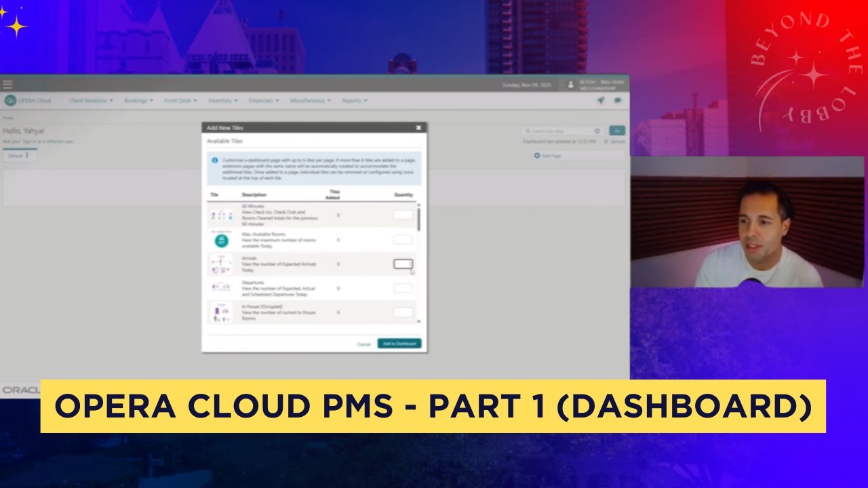
Task: Close the Add New Tiles dialog
Action: [418, 127]
